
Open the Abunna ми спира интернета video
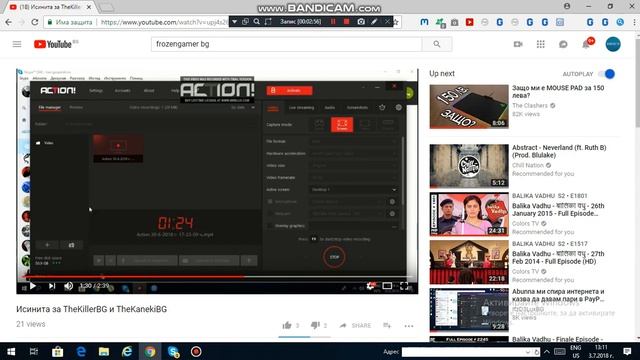coord(469,310)
